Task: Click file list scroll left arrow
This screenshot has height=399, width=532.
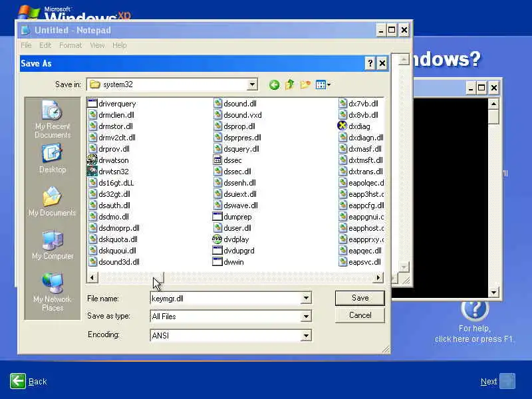Action: point(92,277)
